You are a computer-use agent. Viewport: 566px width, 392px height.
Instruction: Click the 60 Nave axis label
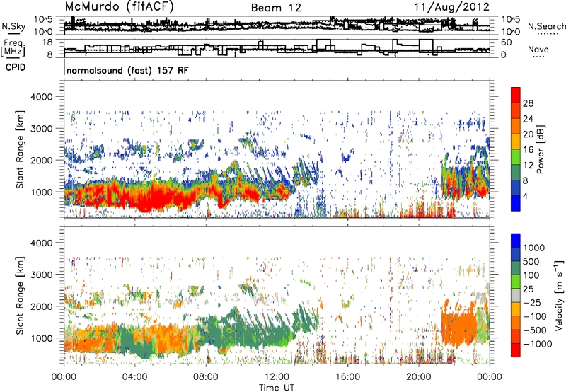pos(506,42)
